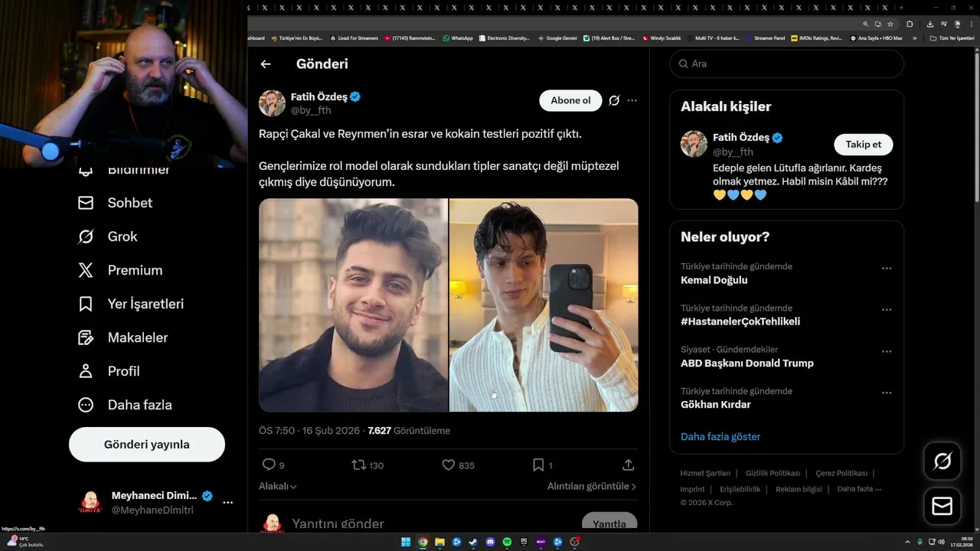This screenshot has width=980, height=551.
Task: Open the three-dot menu on Fatih Özdeş post
Action: pos(632,100)
